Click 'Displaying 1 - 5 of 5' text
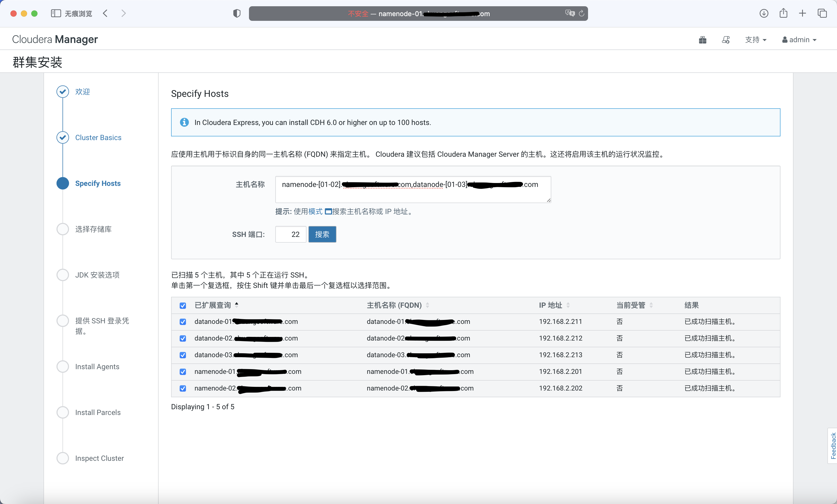Screen dimensions: 837x504 click(203, 407)
